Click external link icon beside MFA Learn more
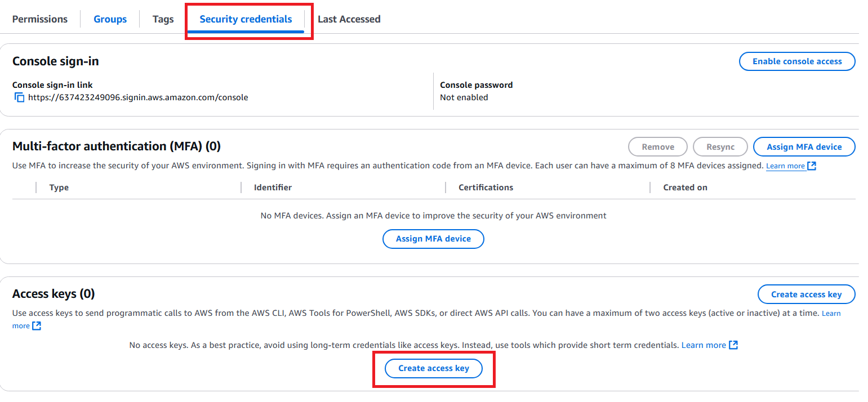Screen dimensions: 868x402 [x=812, y=166]
